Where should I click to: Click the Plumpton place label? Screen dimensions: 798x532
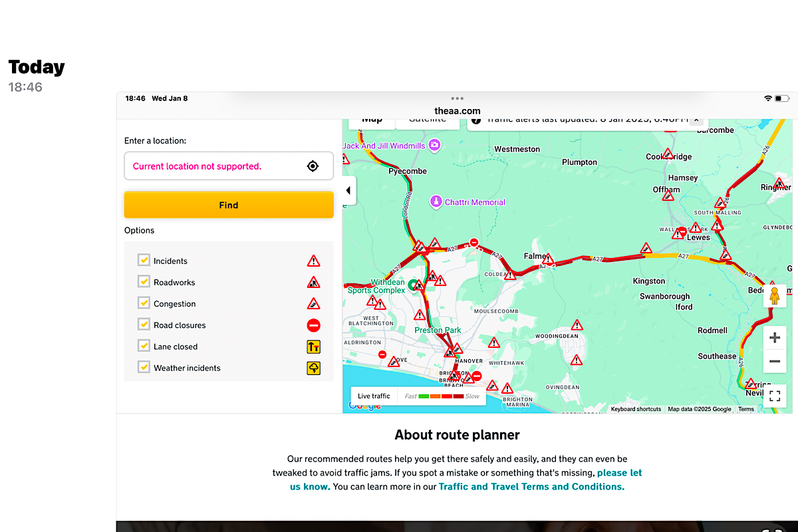[x=579, y=162]
